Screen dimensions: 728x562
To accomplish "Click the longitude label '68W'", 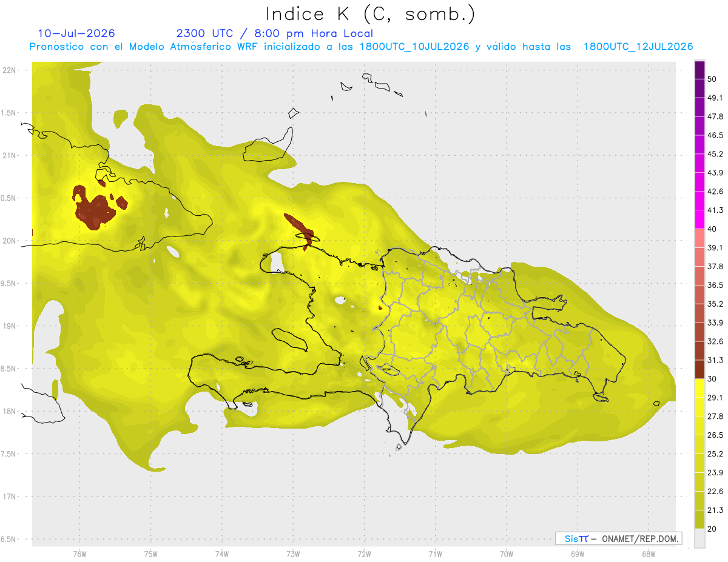I will click(648, 554).
